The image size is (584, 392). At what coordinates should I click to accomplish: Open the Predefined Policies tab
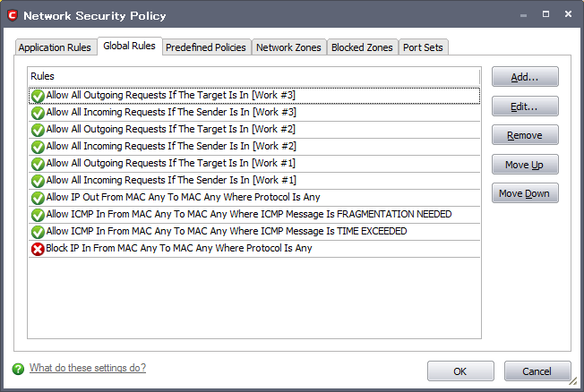(x=206, y=47)
